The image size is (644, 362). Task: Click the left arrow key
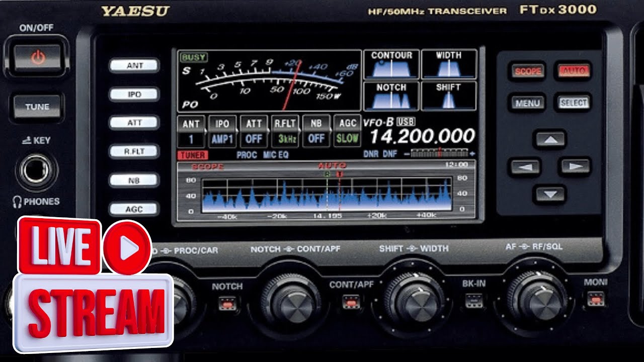pos(525,166)
